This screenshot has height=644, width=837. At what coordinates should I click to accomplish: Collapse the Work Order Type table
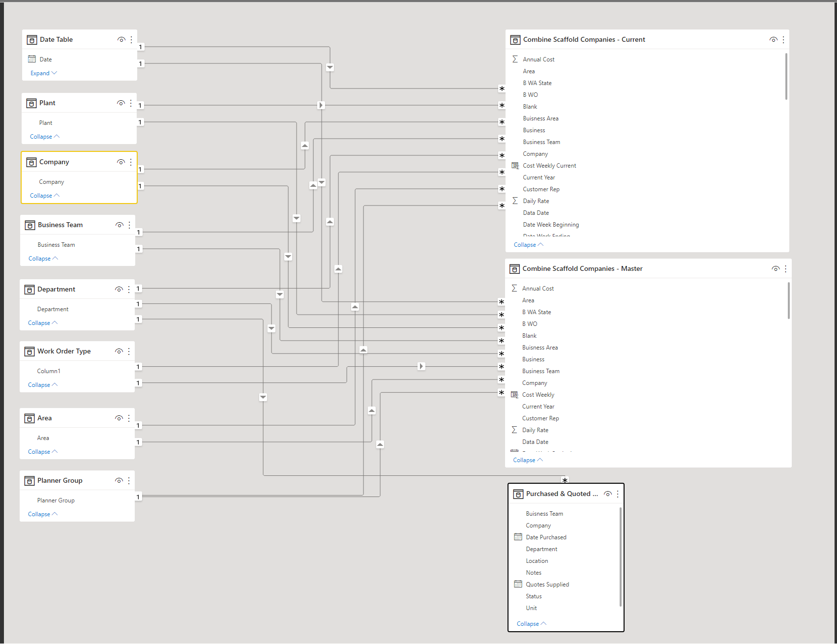click(43, 385)
